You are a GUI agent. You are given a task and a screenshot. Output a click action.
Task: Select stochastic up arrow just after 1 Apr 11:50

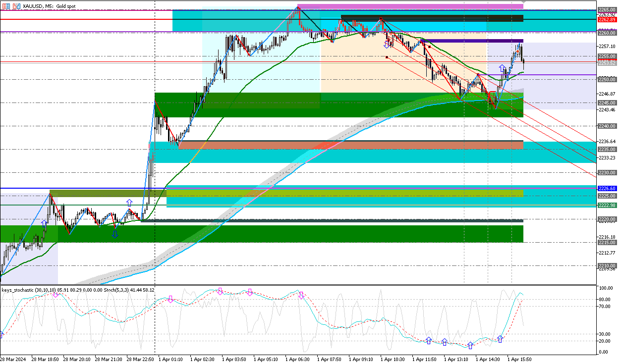tap(445, 342)
